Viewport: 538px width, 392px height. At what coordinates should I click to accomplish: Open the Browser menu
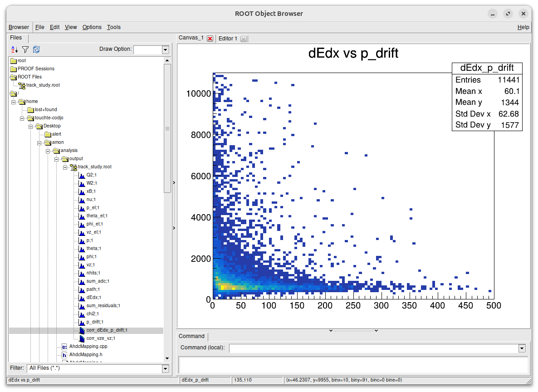[x=19, y=27]
